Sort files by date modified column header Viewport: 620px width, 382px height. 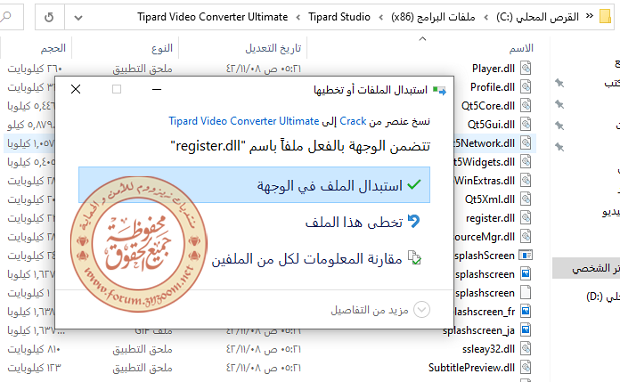[x=273, y=48]
